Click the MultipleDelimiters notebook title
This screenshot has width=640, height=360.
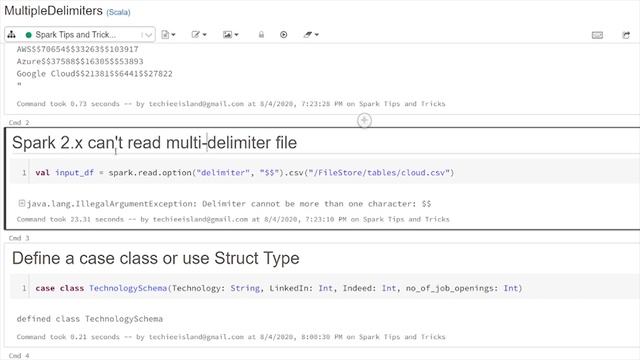coord(53,11)
